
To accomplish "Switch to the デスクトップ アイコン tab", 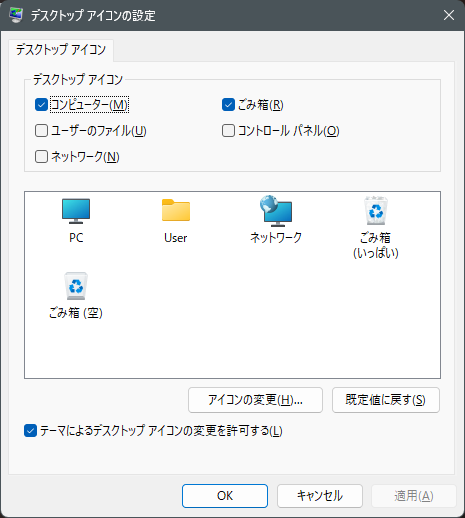I will pyautogui.click(x=61, y=50).
